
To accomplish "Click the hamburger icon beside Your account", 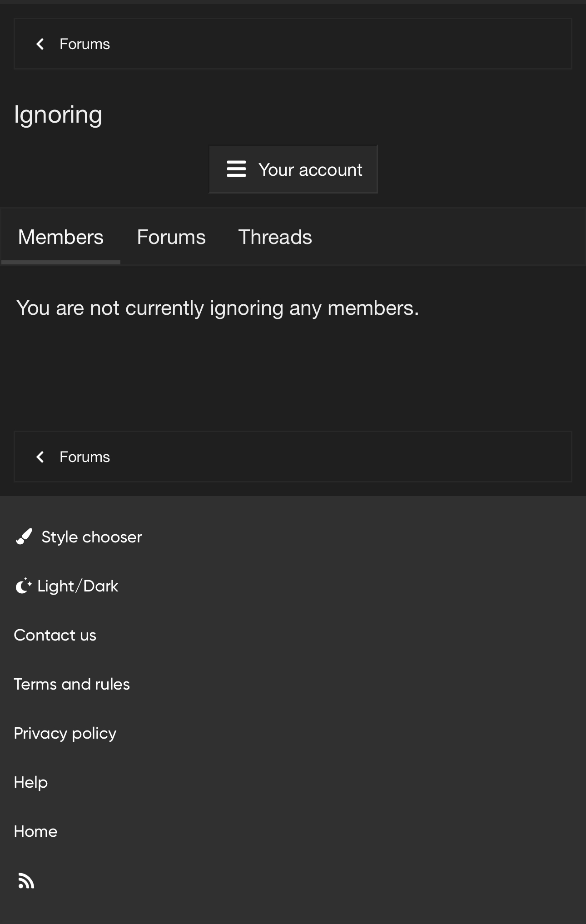I will tap(236, 169).
